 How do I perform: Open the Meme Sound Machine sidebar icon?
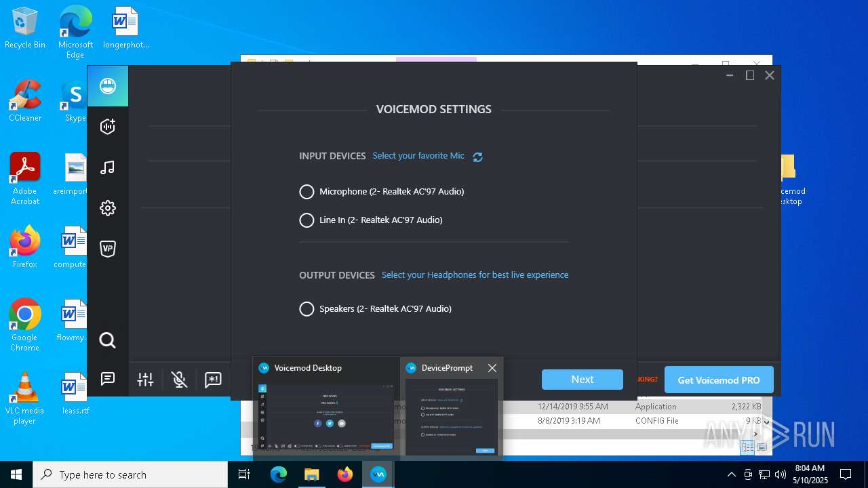108,127
